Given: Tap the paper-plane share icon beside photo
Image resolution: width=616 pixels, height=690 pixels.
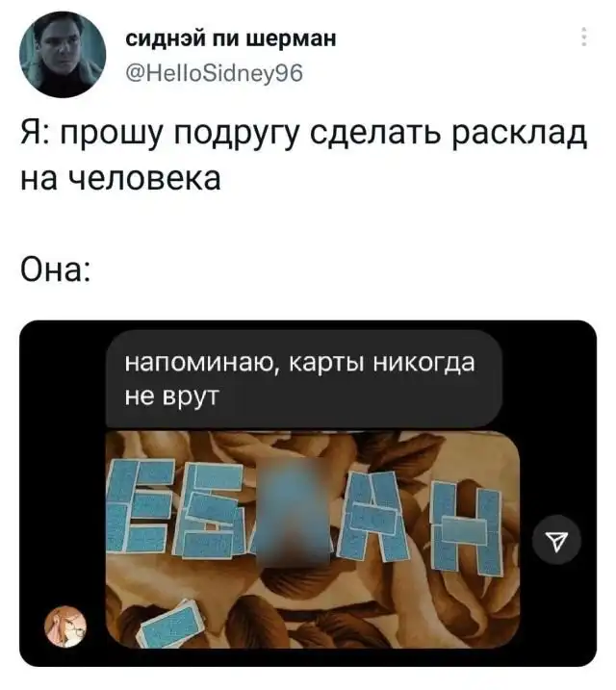Looking at the screenshot, I should coord(556,540).
